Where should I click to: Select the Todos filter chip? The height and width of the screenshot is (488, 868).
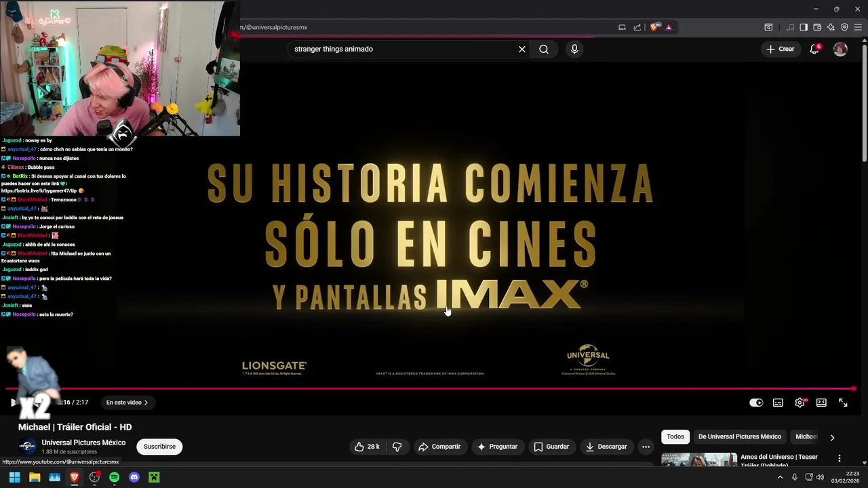point(675,436)
